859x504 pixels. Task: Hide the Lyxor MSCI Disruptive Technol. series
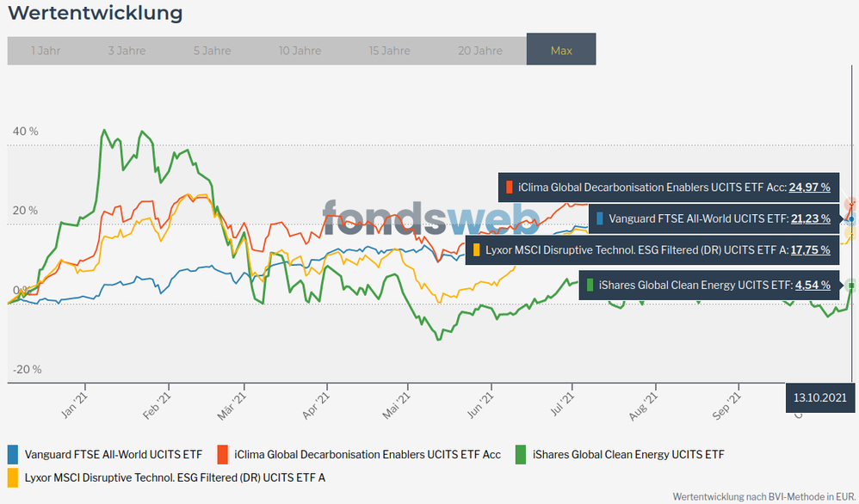pos(175,476)
